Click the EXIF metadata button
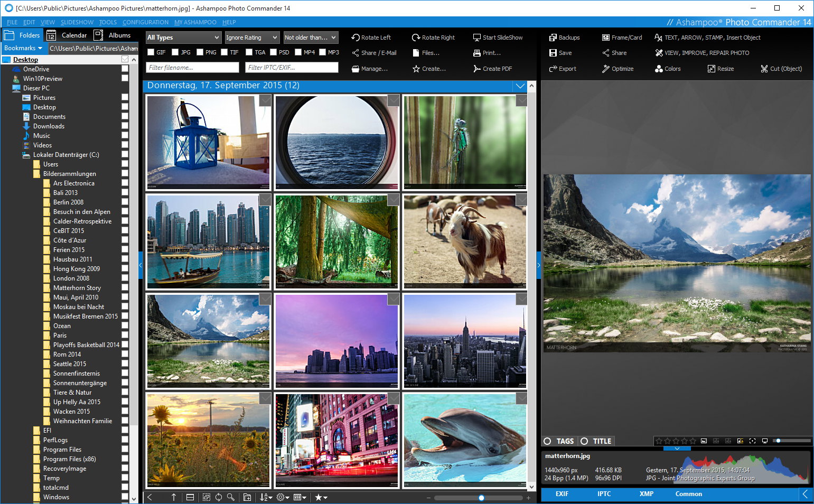The image size is (814, 504). (x=562, y=494)
